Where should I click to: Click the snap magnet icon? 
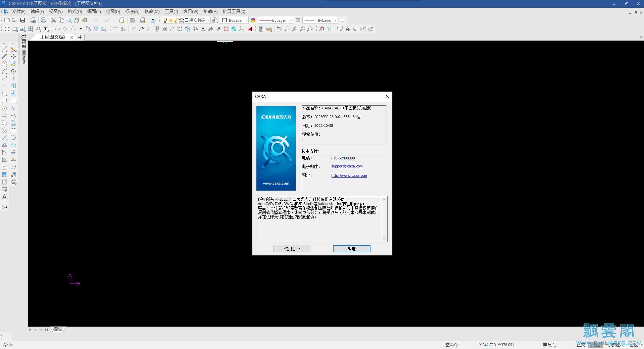[322, 29]
